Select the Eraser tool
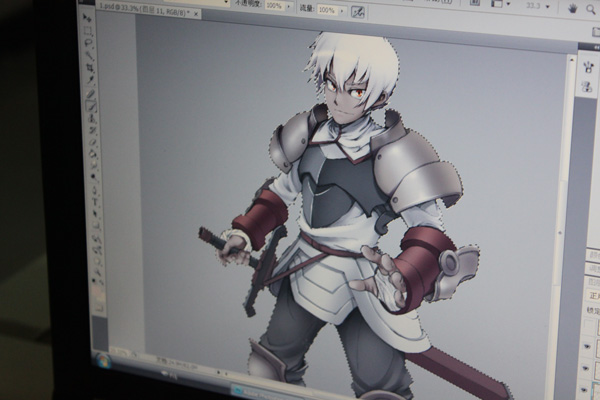The image size is (600, 400). (x=93, y=142)
